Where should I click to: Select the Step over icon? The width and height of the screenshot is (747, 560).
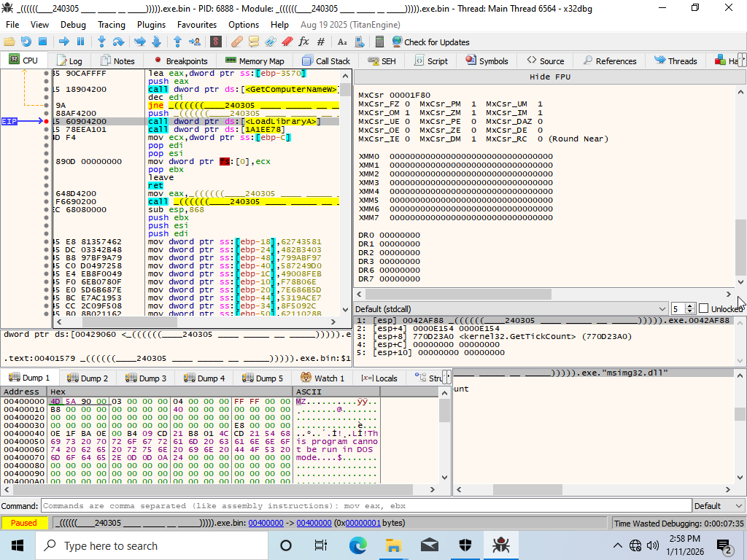(x=119, y=42)
